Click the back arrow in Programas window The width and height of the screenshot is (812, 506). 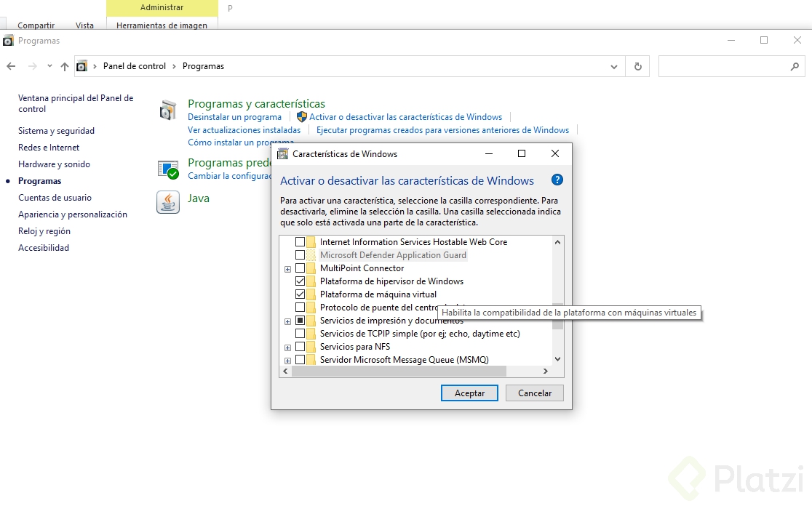(x=11, y=66)
